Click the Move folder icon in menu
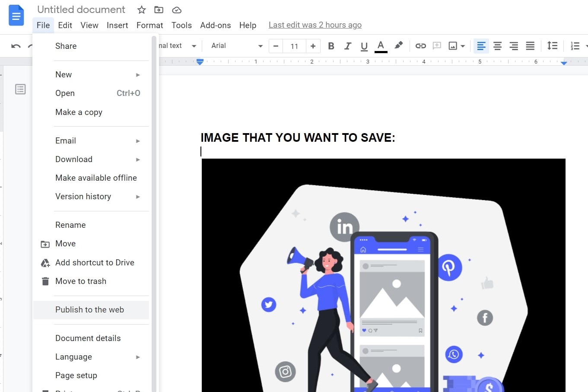588x392 pixels. [45, 244]
